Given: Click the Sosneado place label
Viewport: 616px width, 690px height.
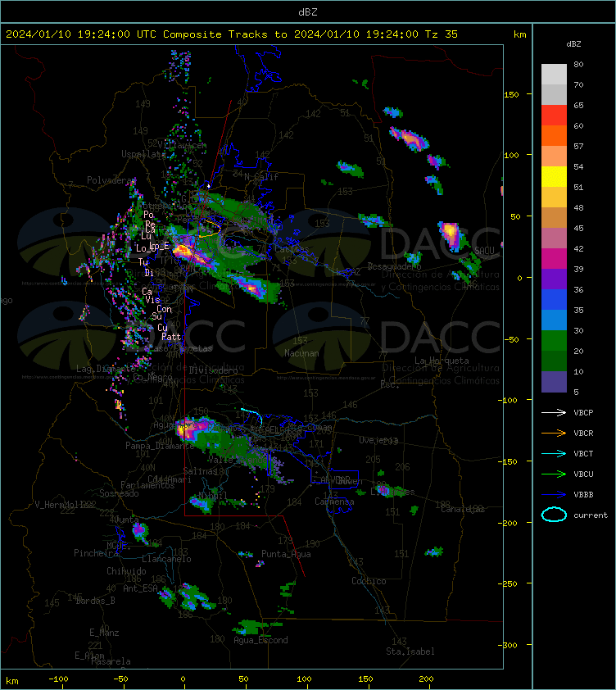Looking at the screenshot, I should click(120, 493).
